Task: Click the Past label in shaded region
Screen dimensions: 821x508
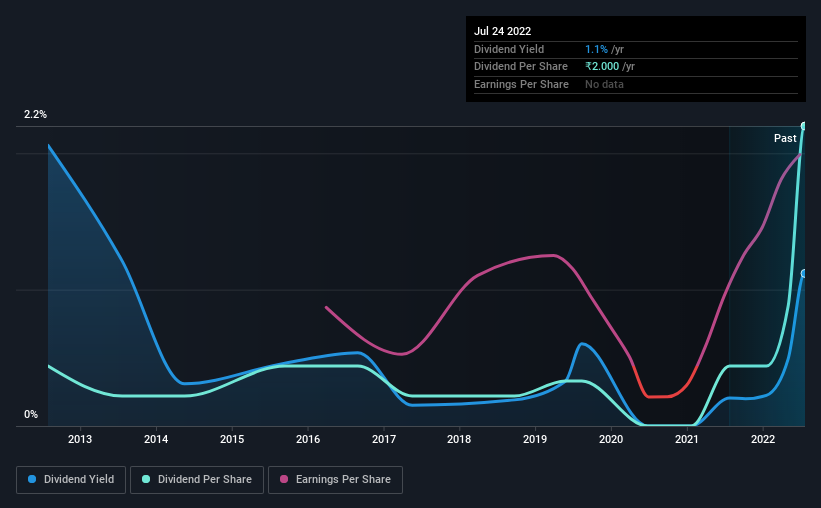Action: [x=785, y=138]
